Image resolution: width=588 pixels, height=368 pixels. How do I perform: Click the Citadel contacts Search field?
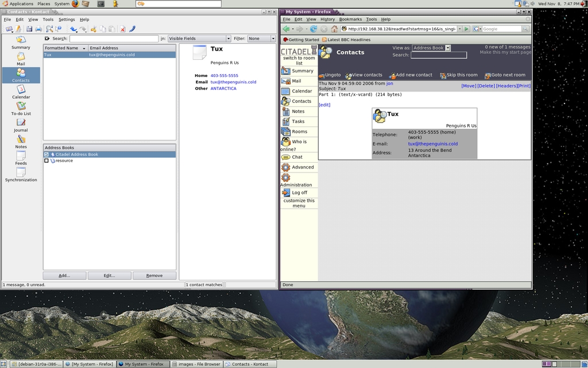point(439,55)
